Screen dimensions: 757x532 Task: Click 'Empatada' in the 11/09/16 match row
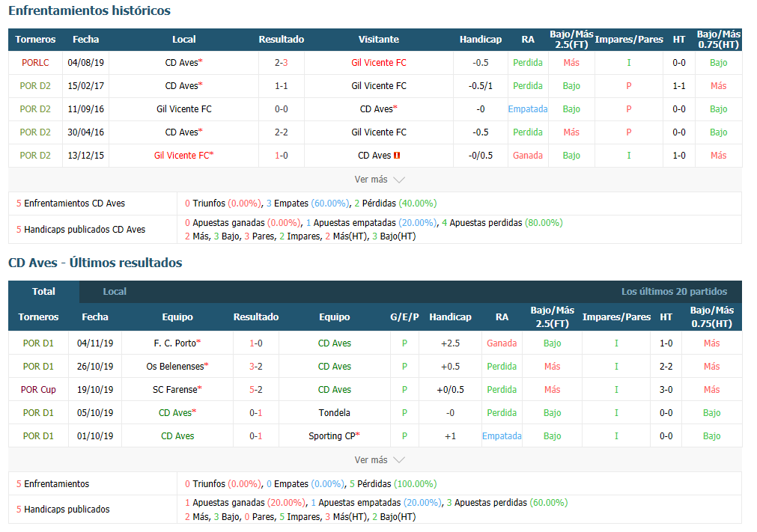528,109
